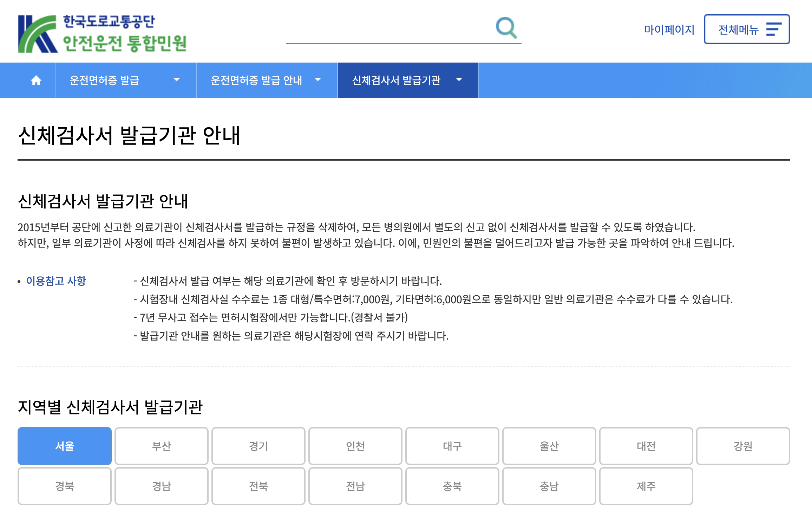Viewport: 812px width, 516px height.
Task: Open the 운전면허증 발급 안내 menu item
Action: (256, 80)
